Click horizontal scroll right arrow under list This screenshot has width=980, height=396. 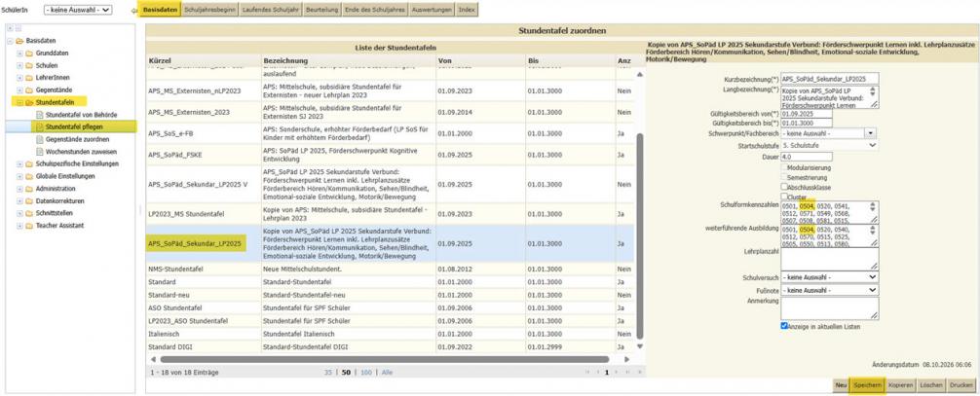click(x=627, y=360)
